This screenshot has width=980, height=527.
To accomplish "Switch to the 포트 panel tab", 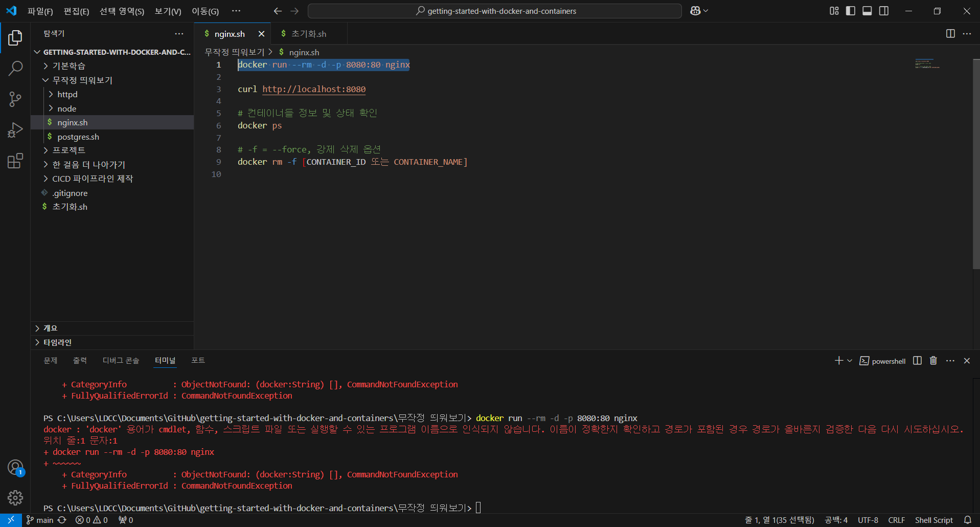I will [198, 361].
